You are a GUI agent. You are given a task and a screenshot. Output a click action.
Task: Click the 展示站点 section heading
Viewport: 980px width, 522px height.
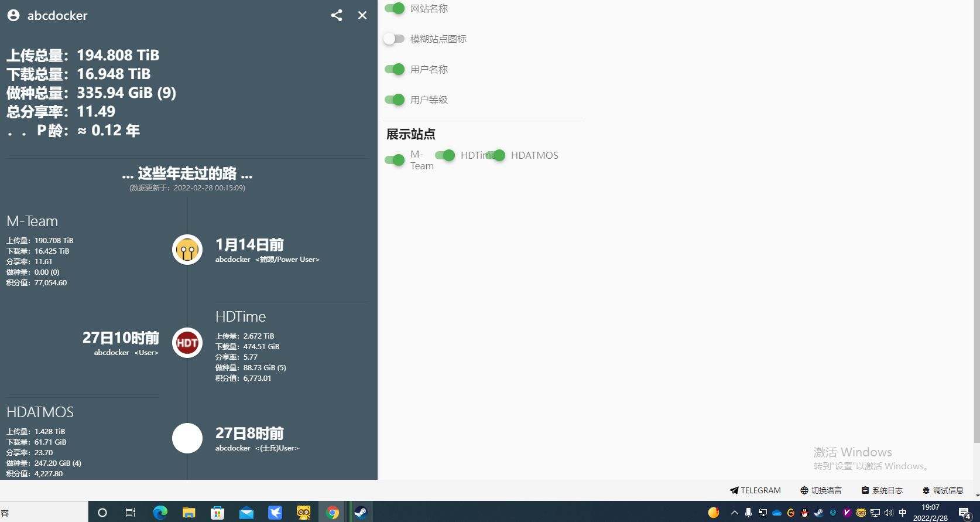coord(411,134)
